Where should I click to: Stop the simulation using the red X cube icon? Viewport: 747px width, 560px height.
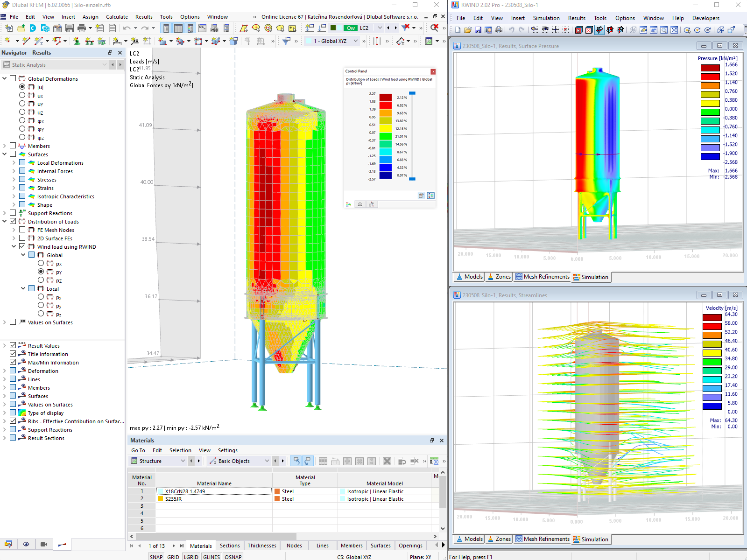pyautogui.click(x=588, y=29)
